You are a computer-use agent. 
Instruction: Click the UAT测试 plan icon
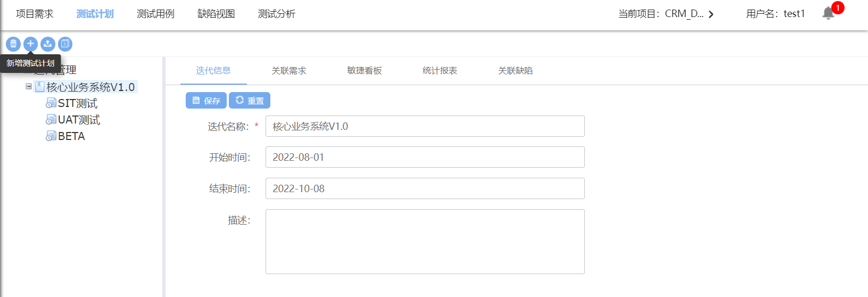(x=51, y=120)
